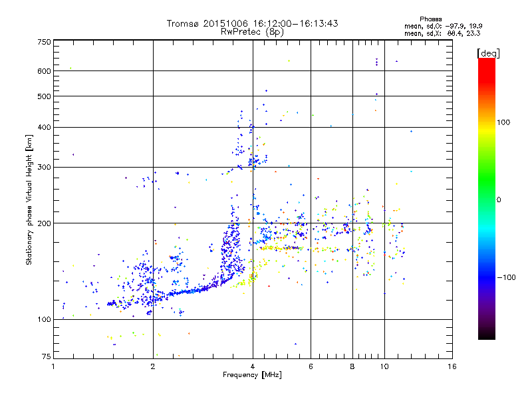Click the y-axis tick label '500'
Image resolution: width=532 pixels, height=399 pixels.
[44, 96]
